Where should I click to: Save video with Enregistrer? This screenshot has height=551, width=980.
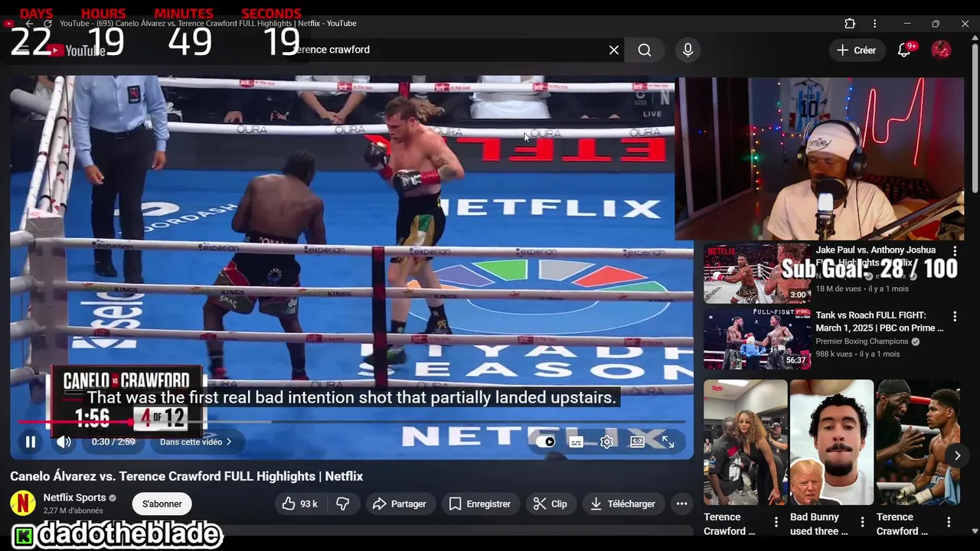point(480,504)
